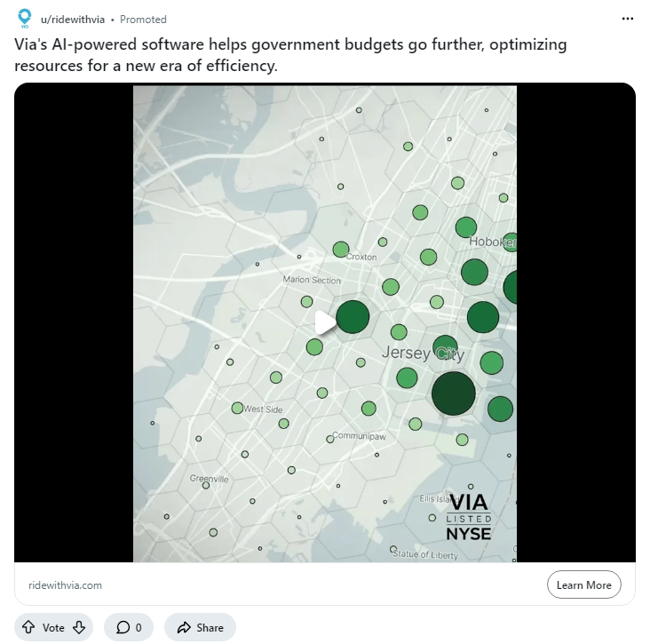Click the Promoted label
Image resolution: width=650 pixels, height=644 pixels.
click(x=143, y=20)
